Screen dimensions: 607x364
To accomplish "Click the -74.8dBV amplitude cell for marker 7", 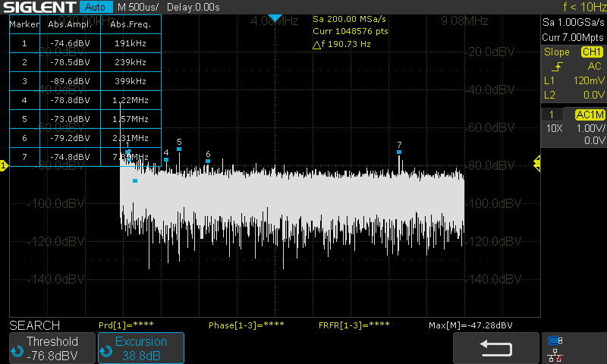I will tap(70, 157).
